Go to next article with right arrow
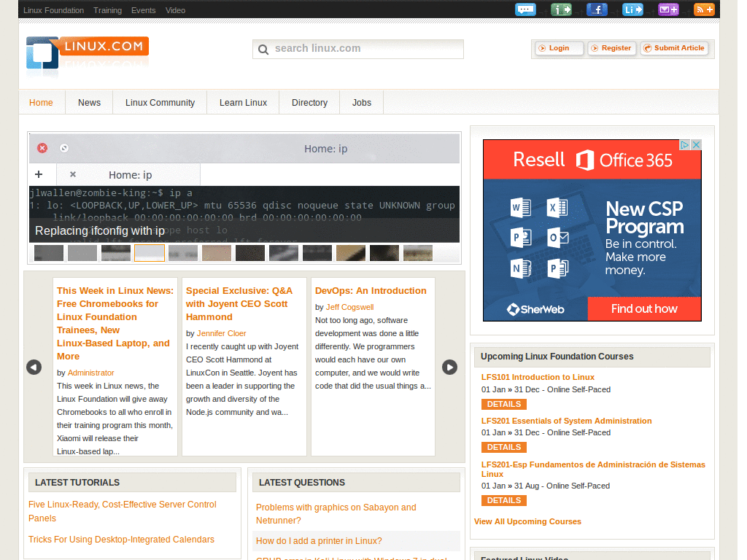The height and width of the screenshot is (560, 747). tap(449, 367)
